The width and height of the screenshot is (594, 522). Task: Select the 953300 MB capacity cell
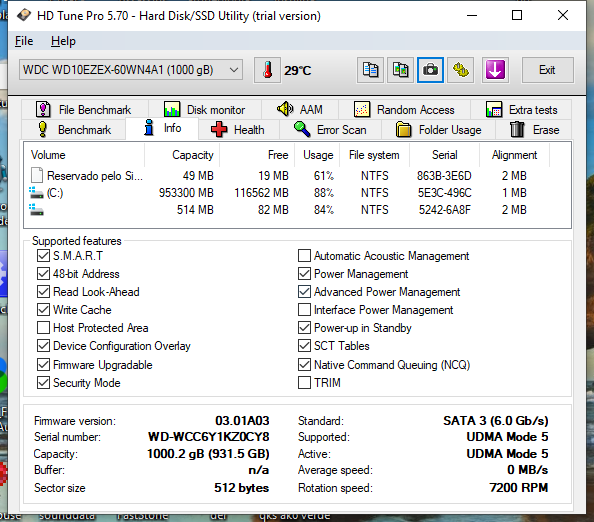[x=186, y=193]
